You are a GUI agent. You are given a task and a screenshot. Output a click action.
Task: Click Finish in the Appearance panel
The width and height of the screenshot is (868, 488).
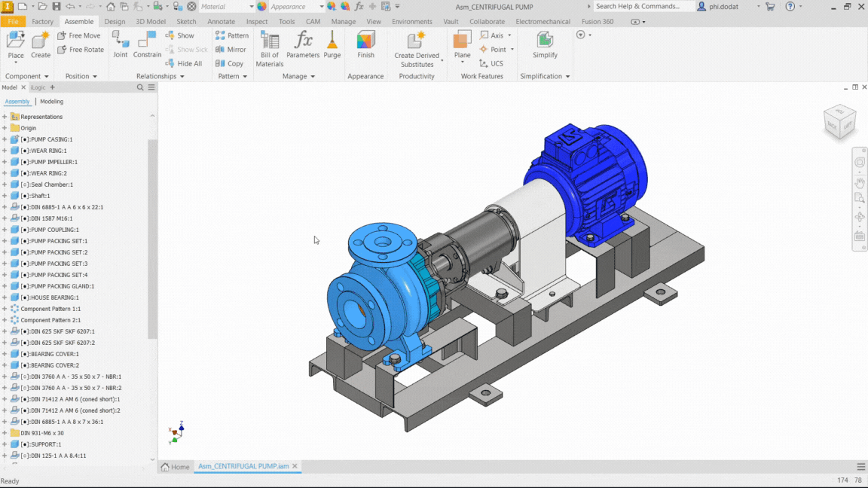click(x=365, y=44)
